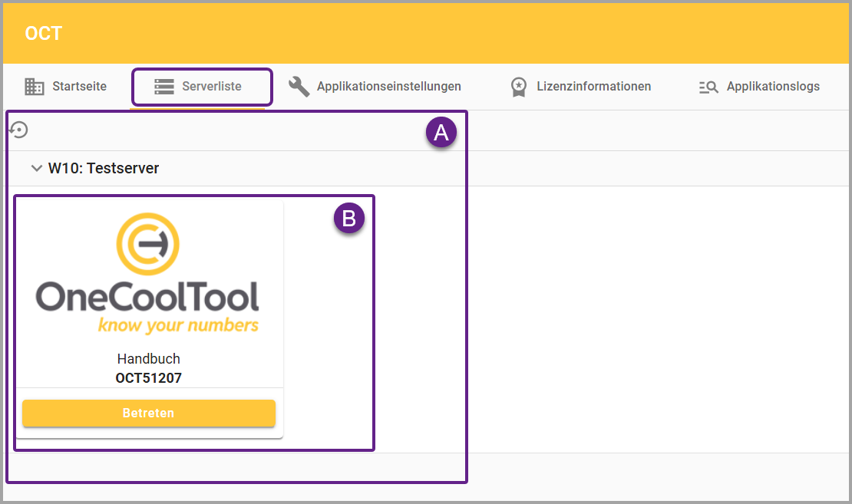The height and width of the screenshot is (504, 852).
Task: Click the OCT51207 instance identifier
Action: point(149,377)
